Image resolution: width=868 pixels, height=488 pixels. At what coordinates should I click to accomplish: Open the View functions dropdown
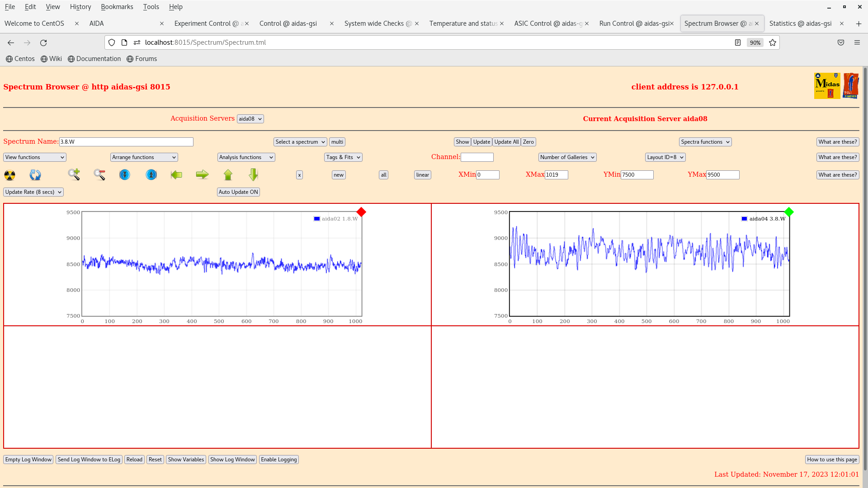click(35, 157)
